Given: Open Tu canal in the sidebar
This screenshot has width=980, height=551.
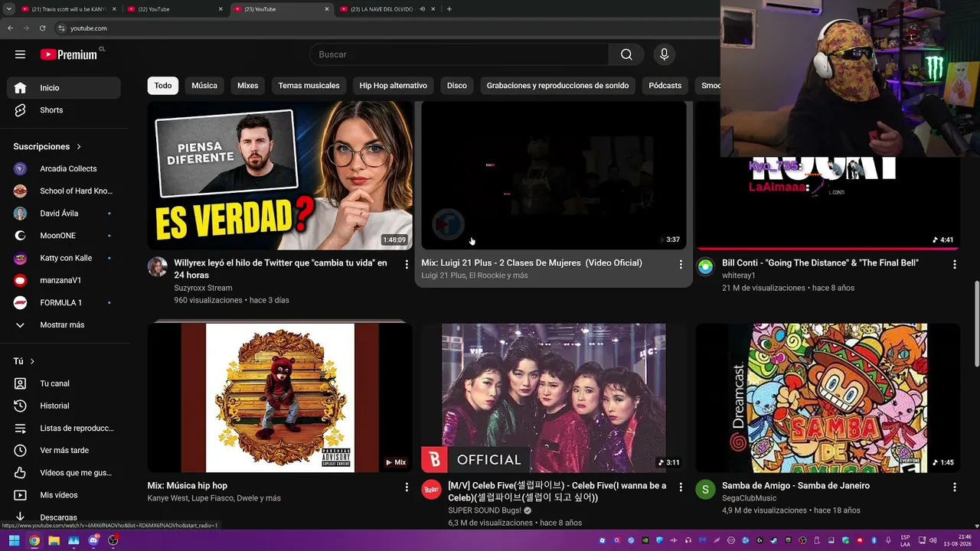Looking at the screenshot, I should point(64,383).
